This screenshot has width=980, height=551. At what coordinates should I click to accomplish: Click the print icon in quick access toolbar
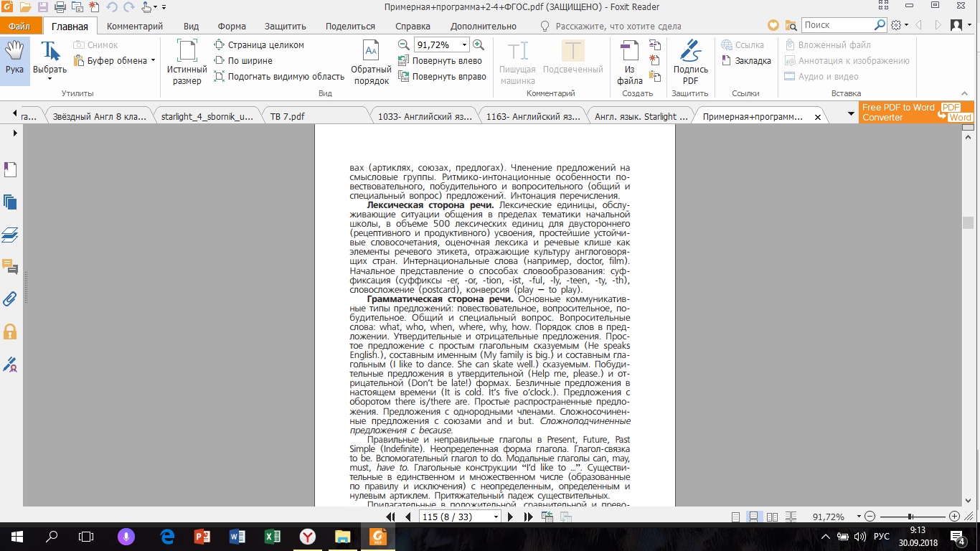point(60,7)
